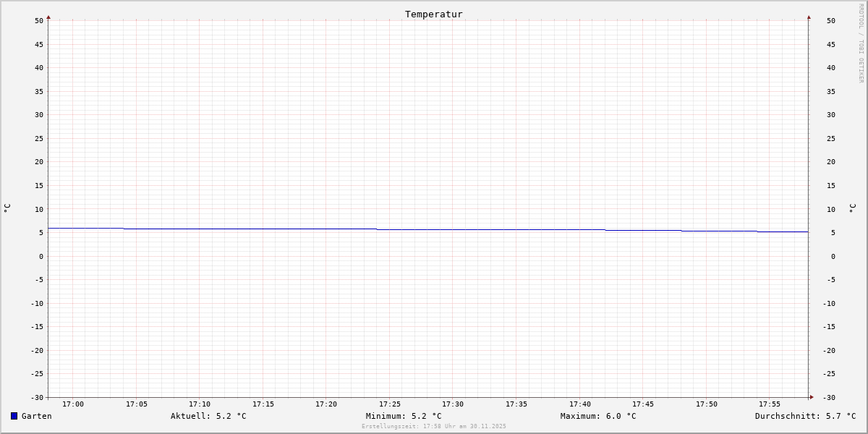Click the Maximum: 6.0 °C readout
Screen dimensions: 868x434
coord(598,416)
